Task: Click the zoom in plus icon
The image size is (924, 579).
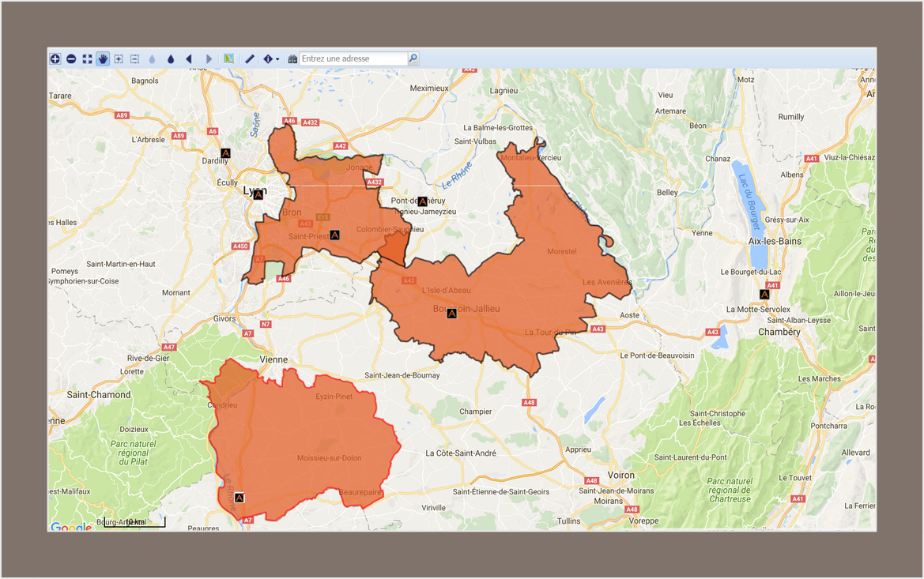Action: click(55, 58)
